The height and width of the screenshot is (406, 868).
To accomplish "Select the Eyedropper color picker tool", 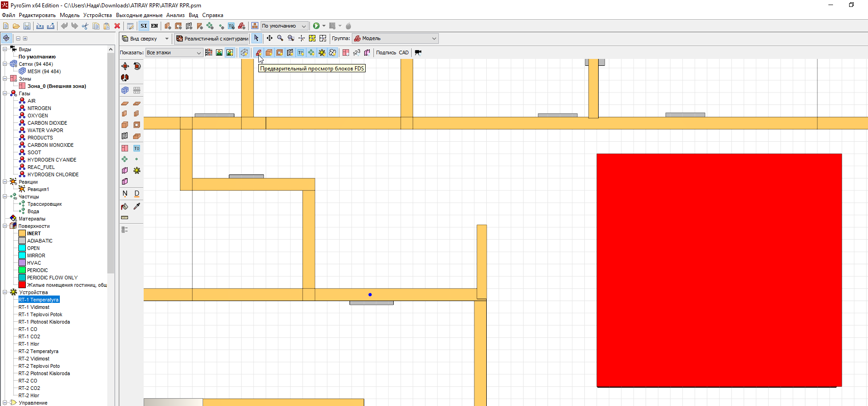I will pos(137,206).
